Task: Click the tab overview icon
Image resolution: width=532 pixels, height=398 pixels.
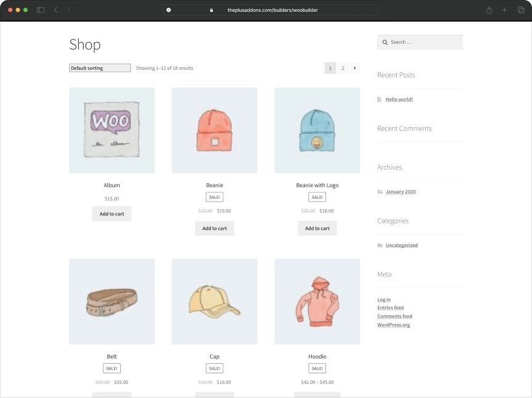Action: click(x=521, y=10)
